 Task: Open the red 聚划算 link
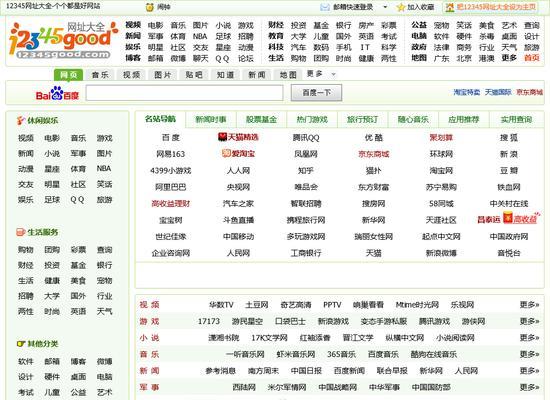pyautogui.click(x=441, y=138)
